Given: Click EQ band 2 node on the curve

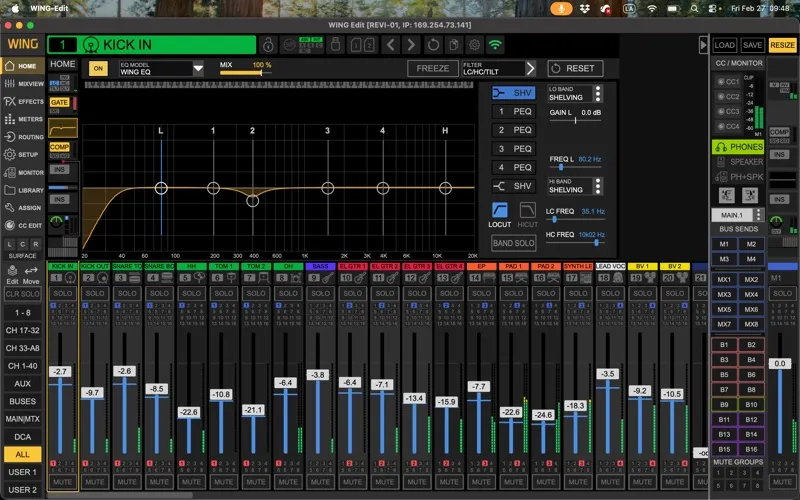Looking at the screenshot, I should pyautogui.click(x=253, y=201).
